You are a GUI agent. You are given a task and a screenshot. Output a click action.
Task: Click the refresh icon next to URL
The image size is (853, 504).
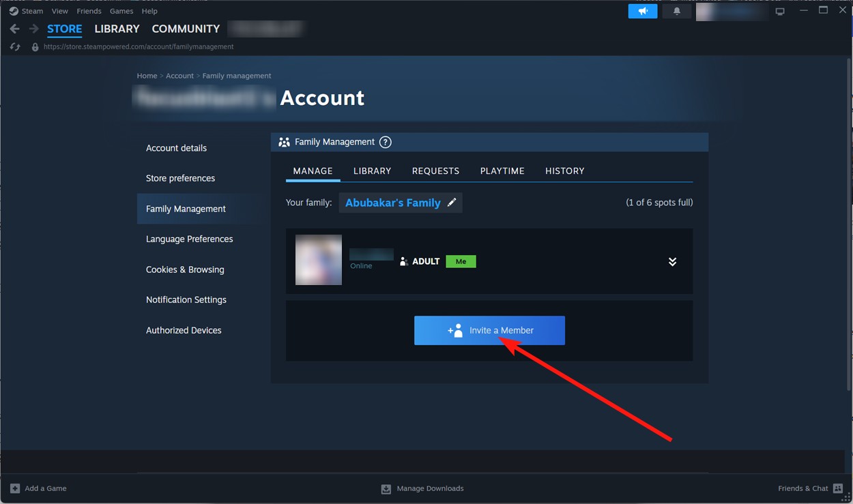coord(14,46)
